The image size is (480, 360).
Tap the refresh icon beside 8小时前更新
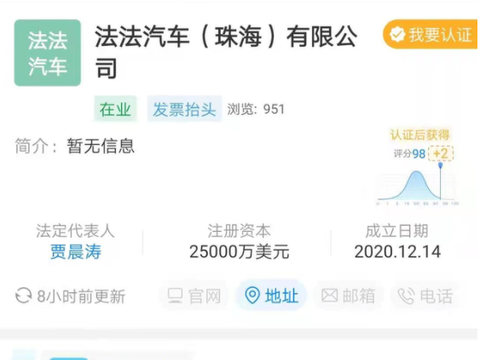(x=24, y=296)
